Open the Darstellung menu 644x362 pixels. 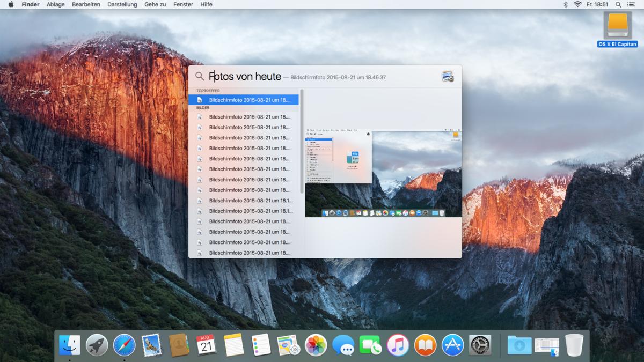[x=122, y=4]
